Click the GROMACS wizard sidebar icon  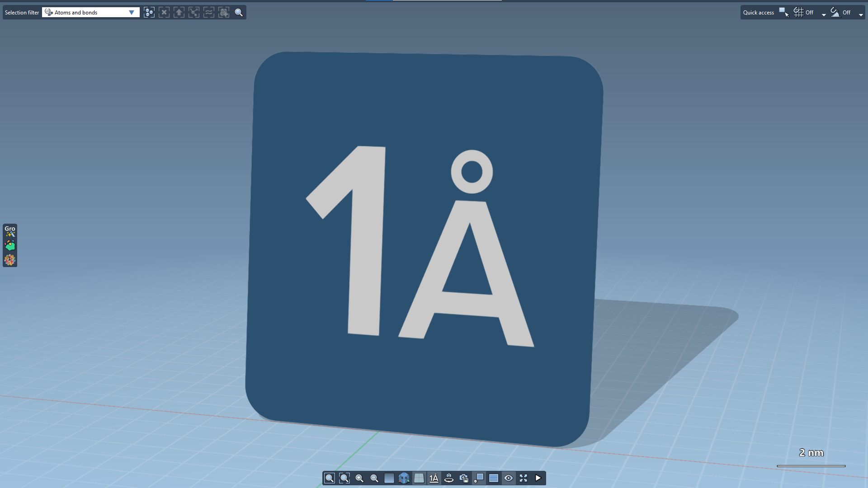[10, 231]
